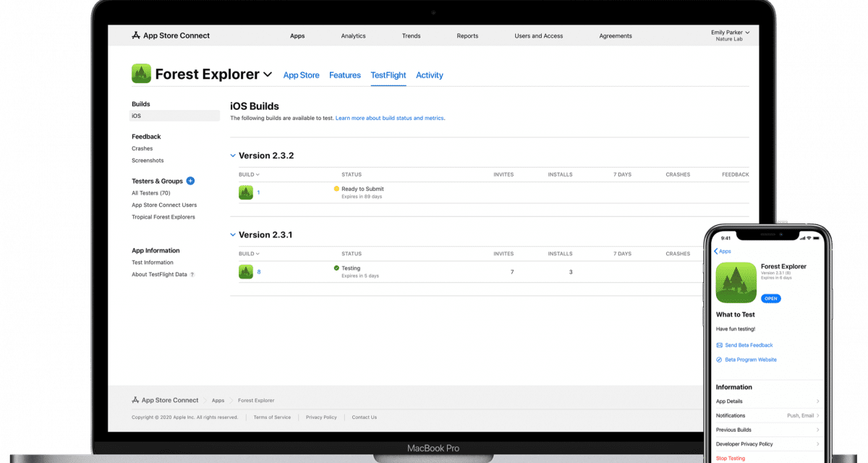Screen dimensions: 868x463
Task: Click the green Testing status icon
Action: point(336,268)
